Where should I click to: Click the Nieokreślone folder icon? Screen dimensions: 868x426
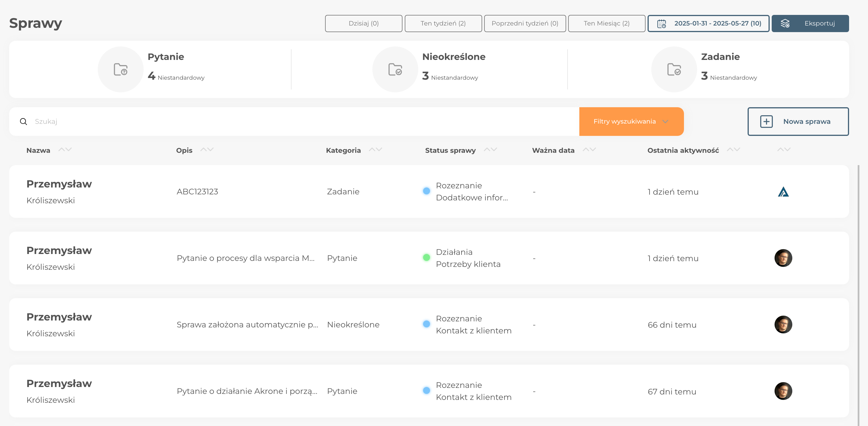coord(395,69)
